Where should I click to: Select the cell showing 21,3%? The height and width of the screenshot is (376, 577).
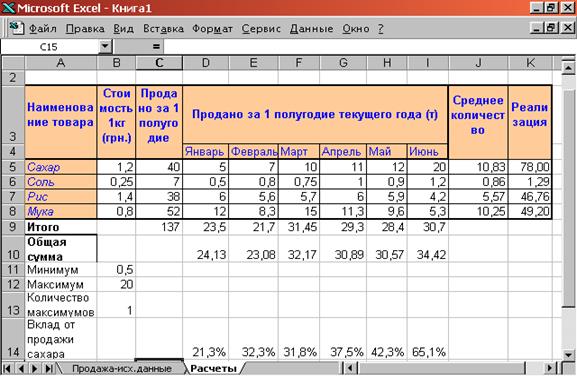pyautogui.click(x=205, y=339)
